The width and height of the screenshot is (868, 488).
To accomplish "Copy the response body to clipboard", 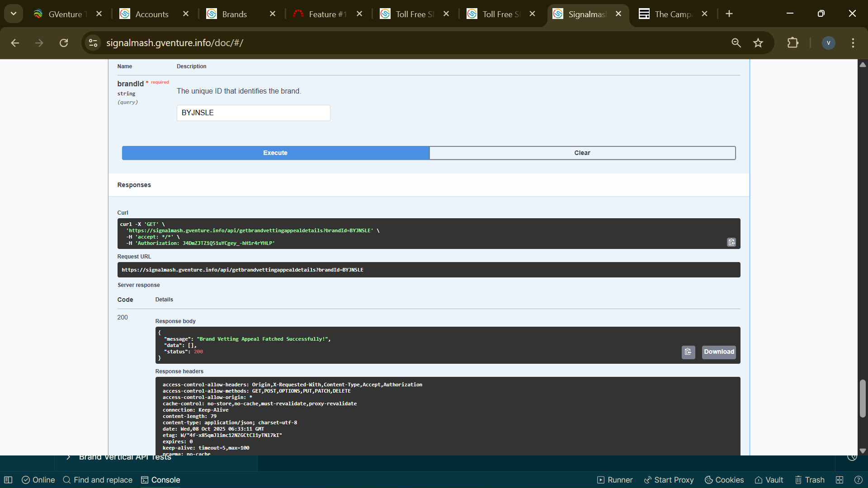I will [x=688, y=352].
